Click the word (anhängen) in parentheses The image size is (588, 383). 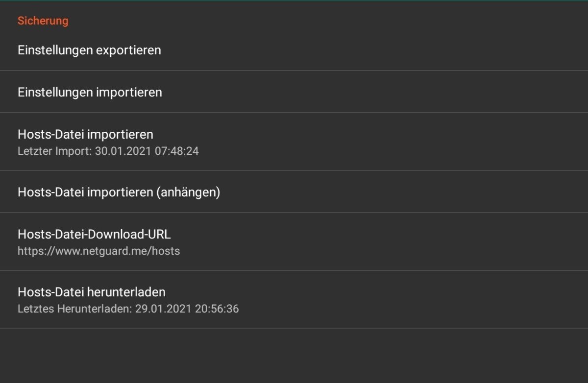(188, 192)
